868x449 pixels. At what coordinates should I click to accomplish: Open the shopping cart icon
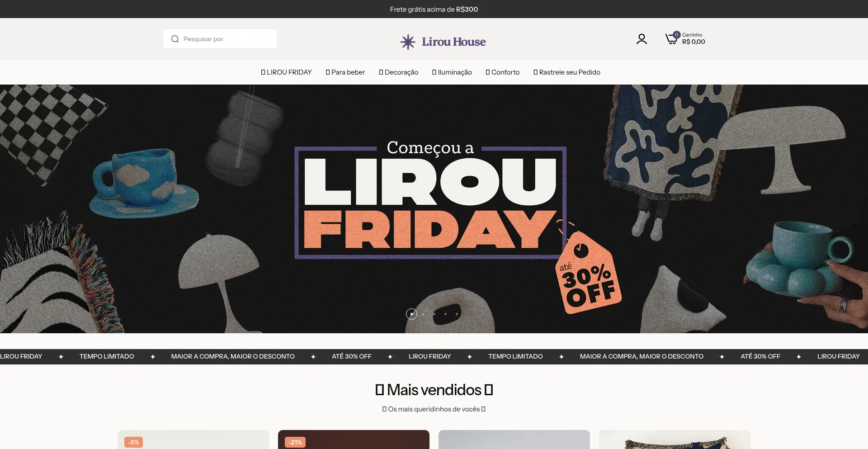(x=671, y=39)
